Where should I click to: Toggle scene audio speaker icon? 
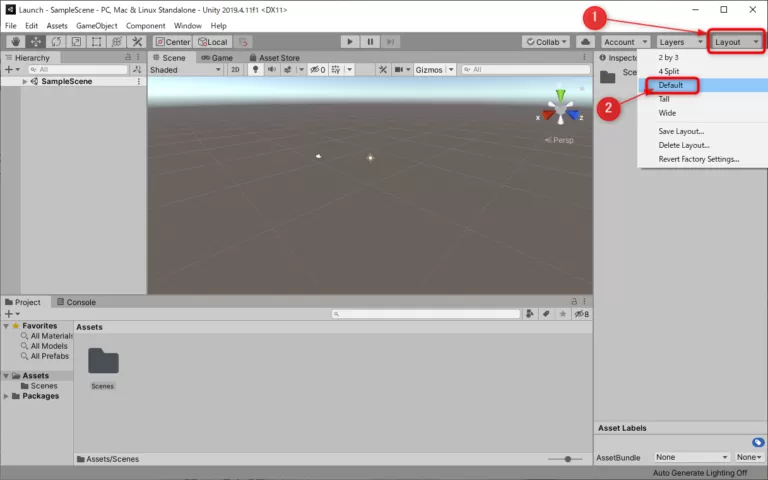[272, 70]
